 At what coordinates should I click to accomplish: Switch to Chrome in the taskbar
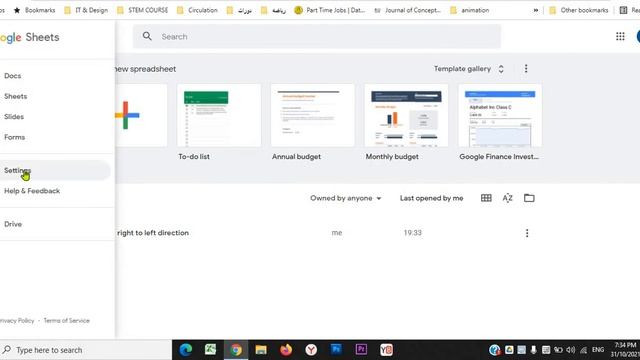236,350
